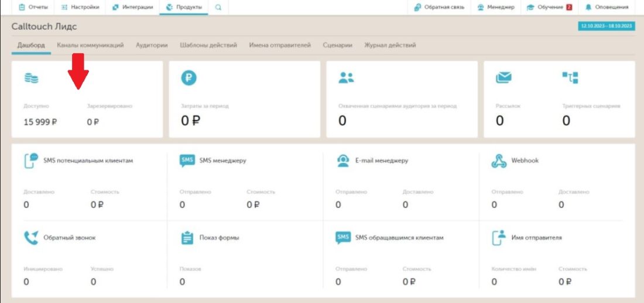
Task: Click the Настройки sliders icon
Action: (64, 7)
